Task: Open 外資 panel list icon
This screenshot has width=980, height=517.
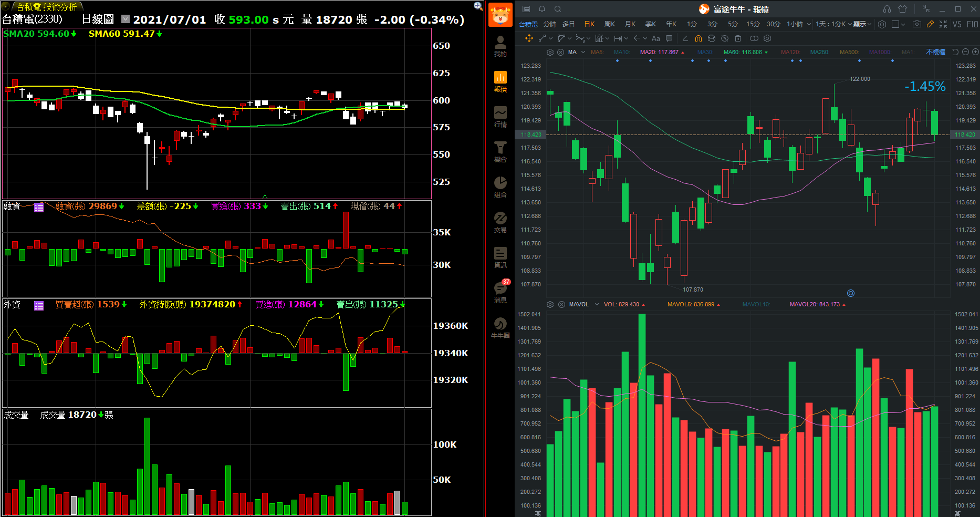Action: point(39,305)
